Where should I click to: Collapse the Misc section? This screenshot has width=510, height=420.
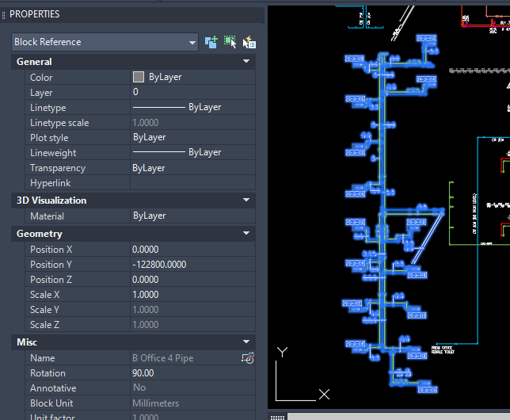click(246, 342)
